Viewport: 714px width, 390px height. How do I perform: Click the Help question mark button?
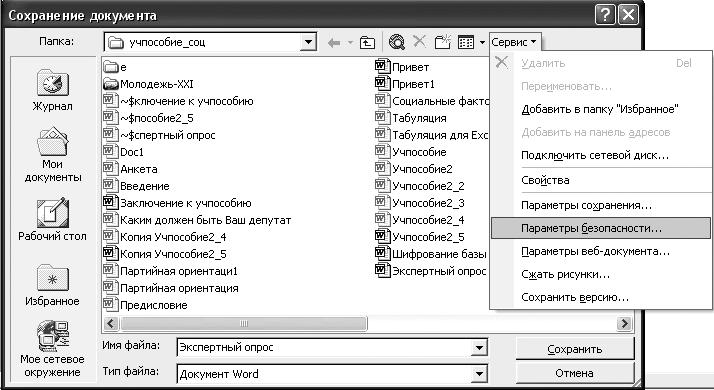pyautogui.click(x=605, y=15)
